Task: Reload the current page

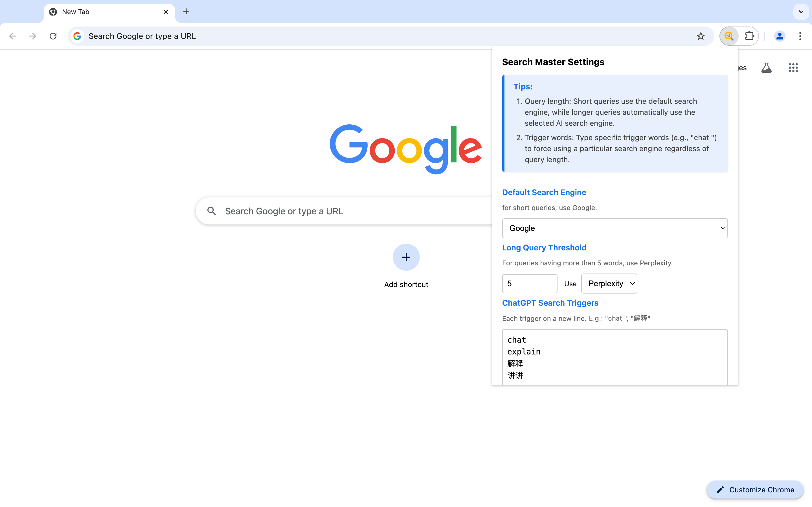Action: tap(53, 36)
